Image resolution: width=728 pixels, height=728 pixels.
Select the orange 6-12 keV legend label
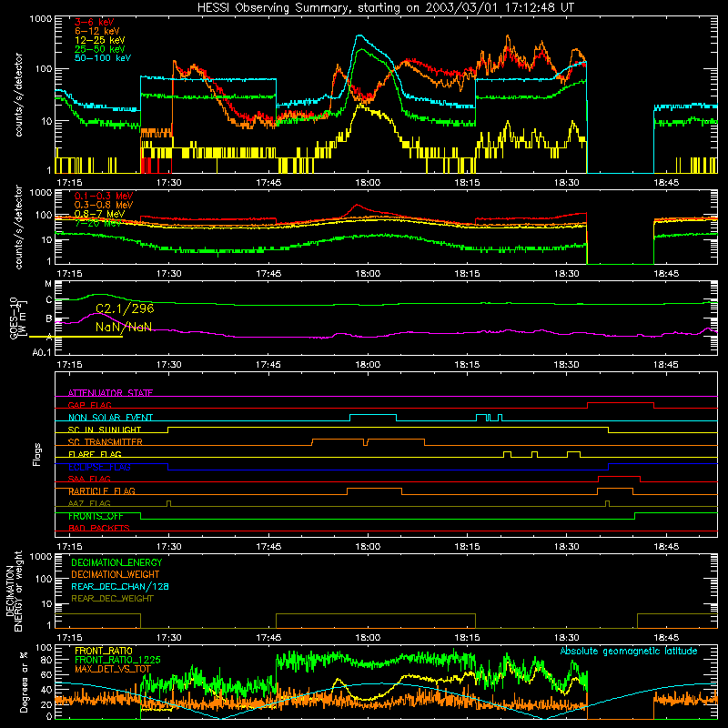point(96,31)
